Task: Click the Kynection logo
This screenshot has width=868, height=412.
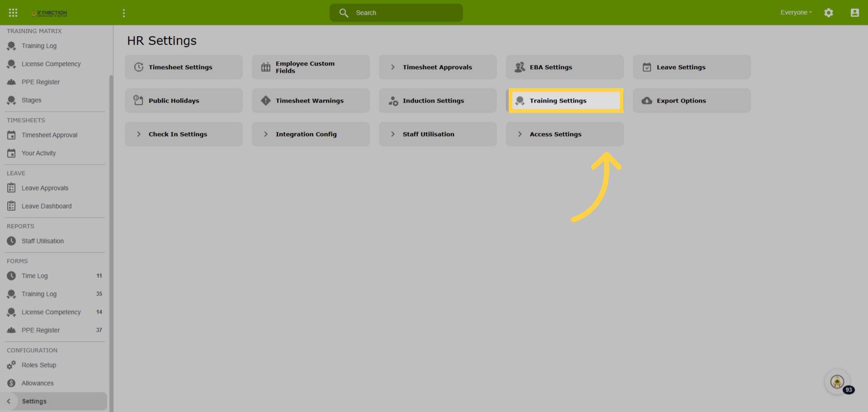Action: pos(49,13)
